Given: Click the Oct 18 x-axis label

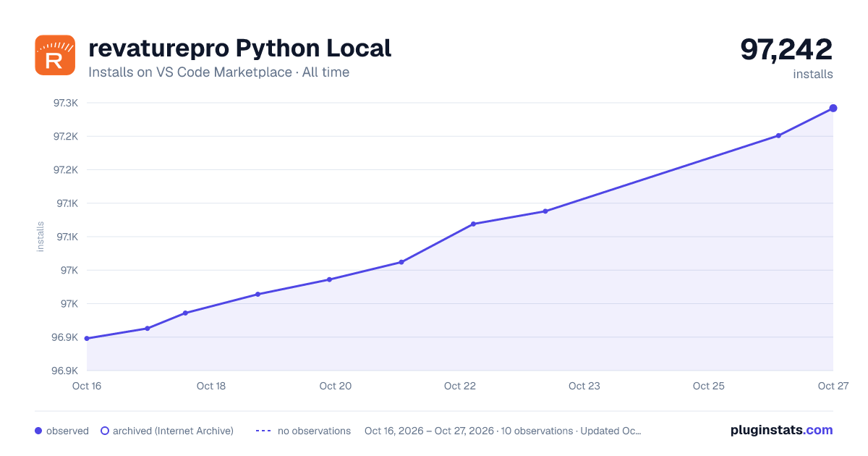Looking at the screenshot, I should 211,386.
